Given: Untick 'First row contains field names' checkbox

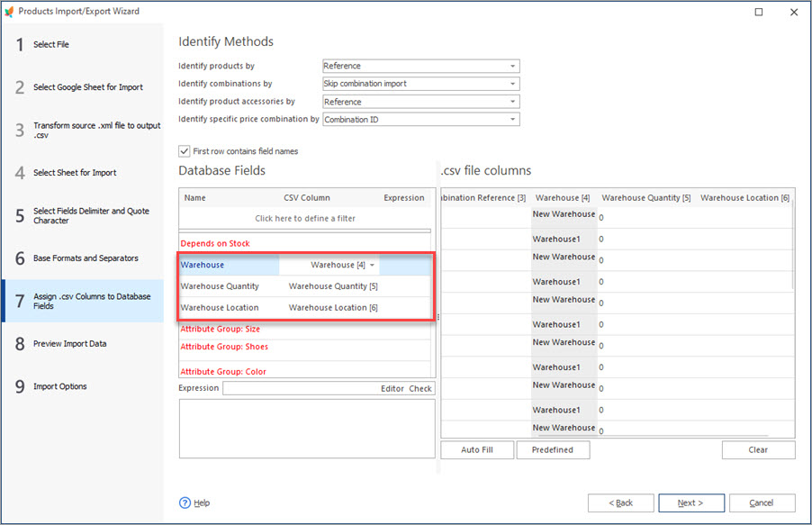Looking at the screenshot, I should pyautogui.click(x=185, y=150).
